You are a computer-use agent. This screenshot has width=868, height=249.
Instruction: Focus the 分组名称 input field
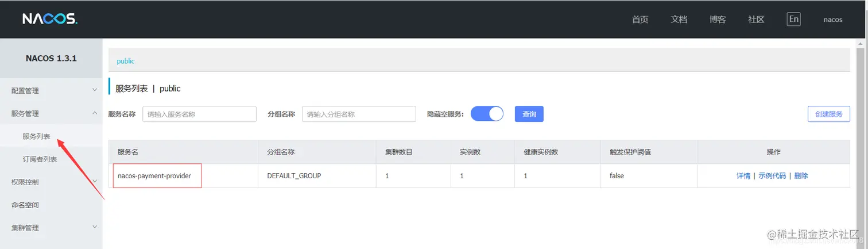pyautogui.click(x=359, y=114)
